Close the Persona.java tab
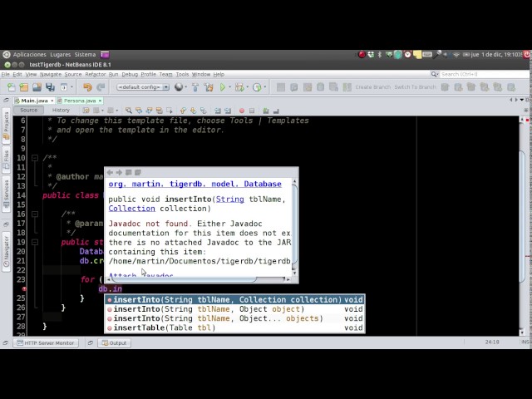 click(100, 101)
